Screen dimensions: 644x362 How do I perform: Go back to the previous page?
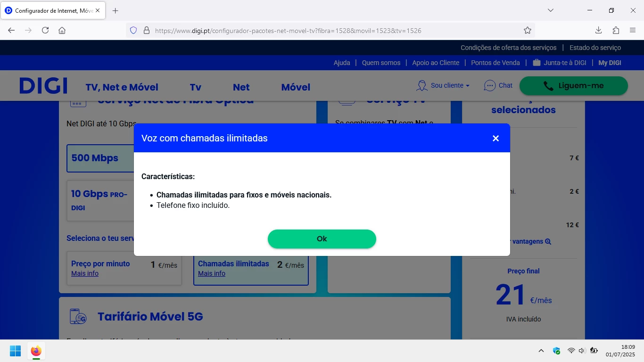tap(11, 30)
